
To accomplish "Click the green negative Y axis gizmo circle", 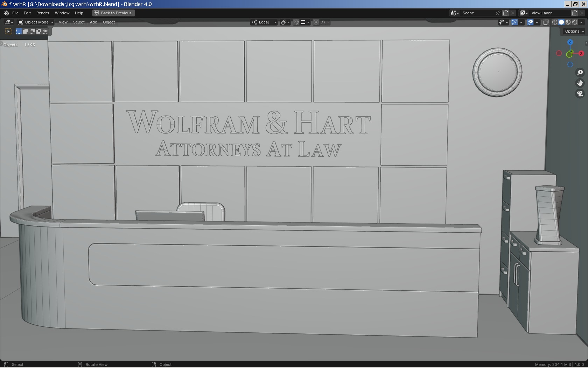I will click(569, 55).
